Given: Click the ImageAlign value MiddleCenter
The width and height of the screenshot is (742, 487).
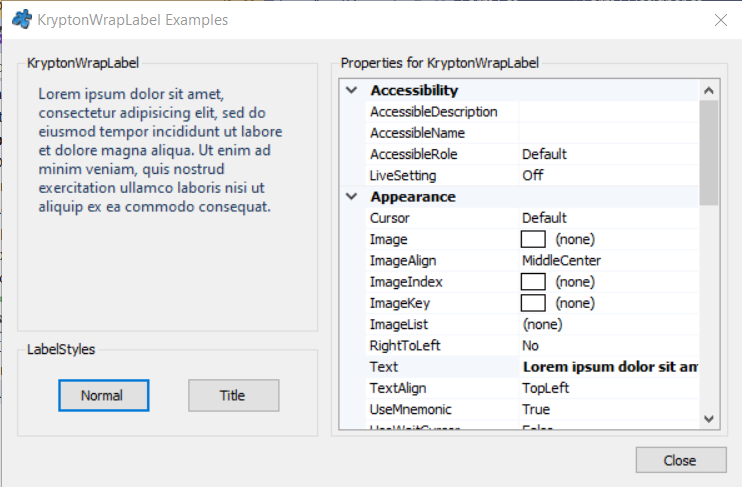Looking at the screenshot, I should (561, 261).
